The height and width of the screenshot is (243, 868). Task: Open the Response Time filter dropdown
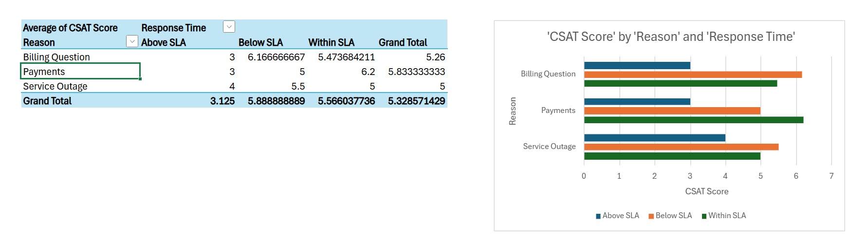coord(229,27)
